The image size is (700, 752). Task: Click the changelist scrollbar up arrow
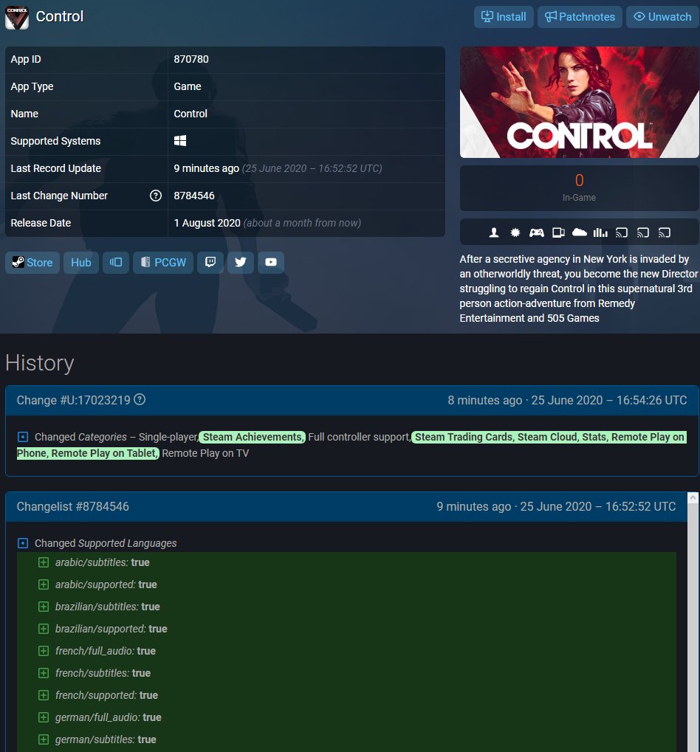(693, 498)
